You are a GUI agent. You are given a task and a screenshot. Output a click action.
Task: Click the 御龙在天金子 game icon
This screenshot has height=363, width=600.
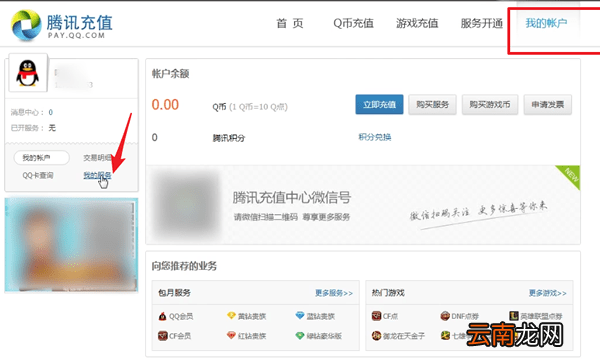376,335
